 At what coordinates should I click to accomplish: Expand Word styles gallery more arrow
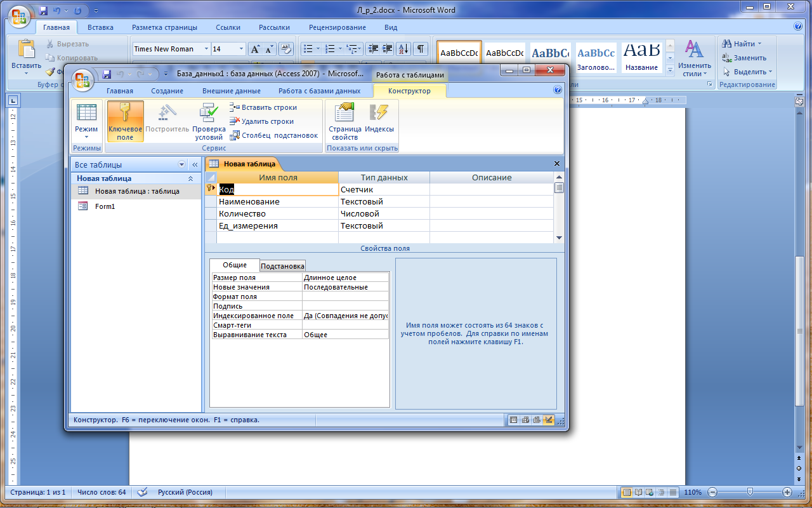point(670,69)
